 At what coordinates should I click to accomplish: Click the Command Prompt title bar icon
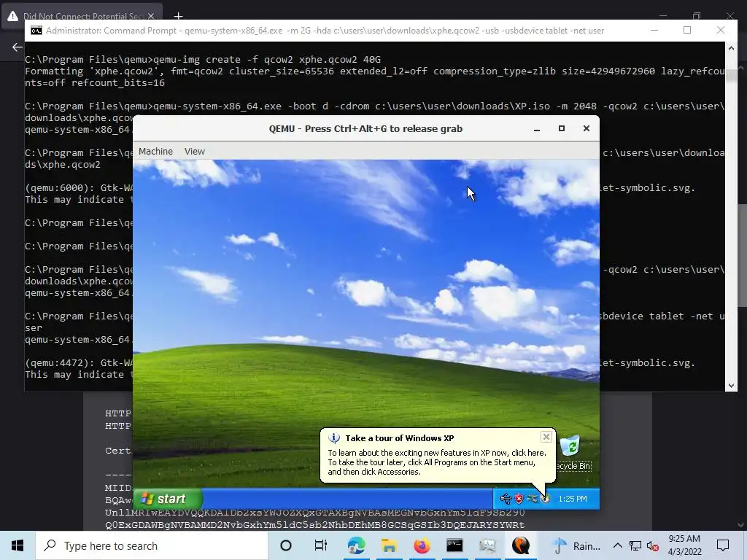(x=36, y=31)
